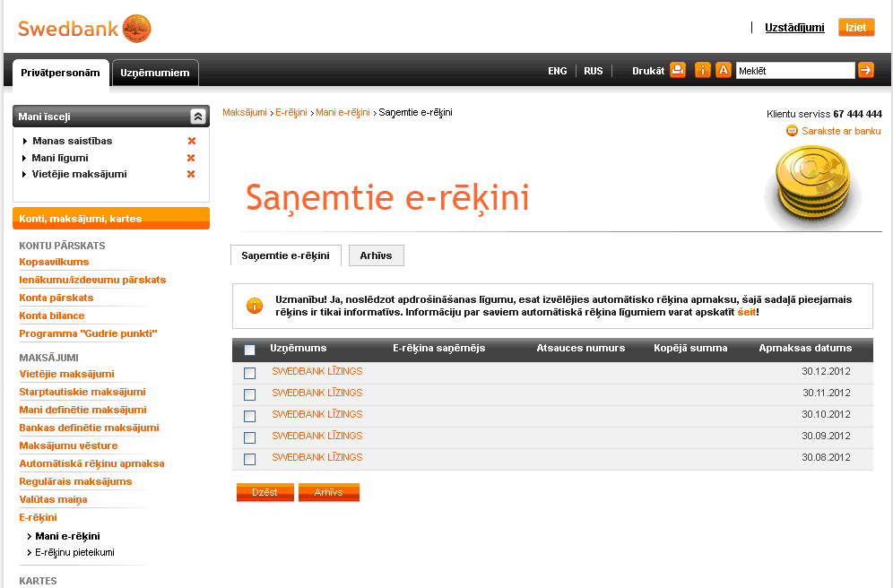Switch language to ENG
893x588 pixels.
pyautogui.click(x=558, y=71)
